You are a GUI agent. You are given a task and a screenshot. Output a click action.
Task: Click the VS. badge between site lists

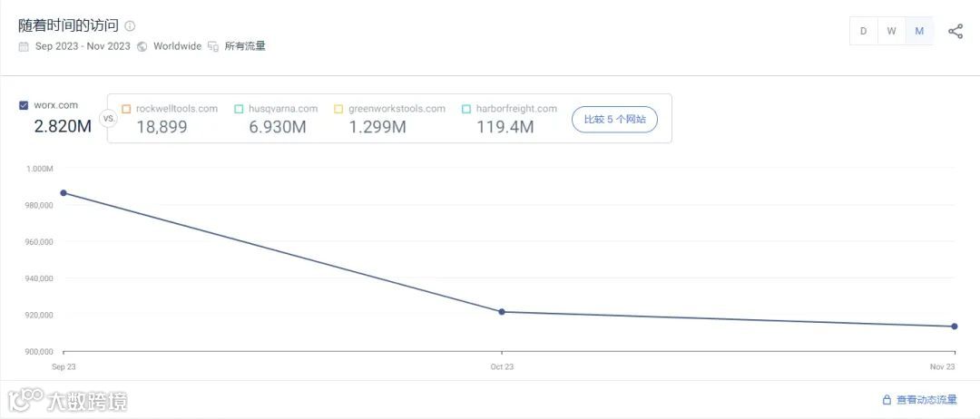point(108,118)
